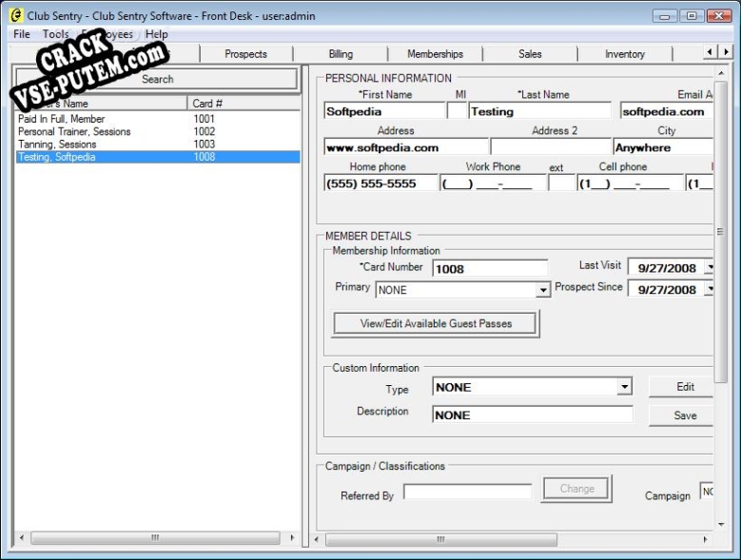Click the Club Sentry title bar icon
This screenshot has width=741, height=560.
(15, 15)
